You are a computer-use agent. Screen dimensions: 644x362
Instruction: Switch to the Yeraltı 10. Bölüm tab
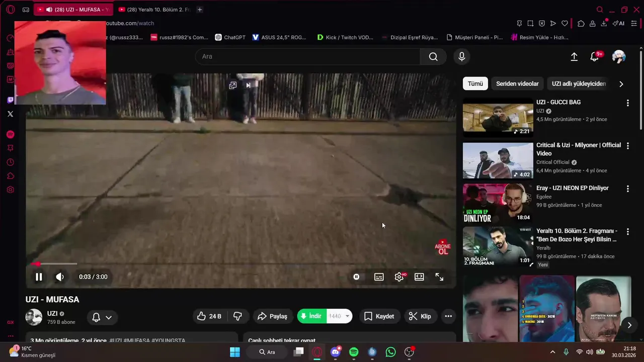[x=154, y=10]
